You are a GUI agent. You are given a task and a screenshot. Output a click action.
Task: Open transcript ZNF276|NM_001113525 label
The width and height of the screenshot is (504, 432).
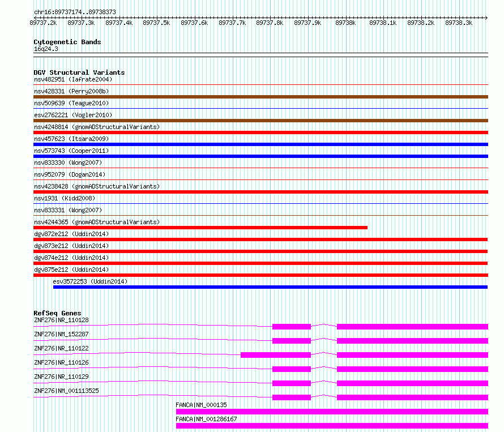(x=66, y=391)
